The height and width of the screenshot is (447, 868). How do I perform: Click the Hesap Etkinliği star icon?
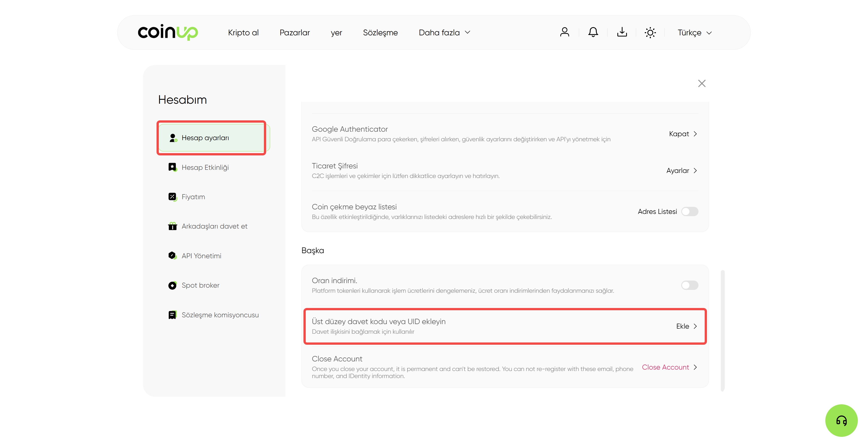173,167
